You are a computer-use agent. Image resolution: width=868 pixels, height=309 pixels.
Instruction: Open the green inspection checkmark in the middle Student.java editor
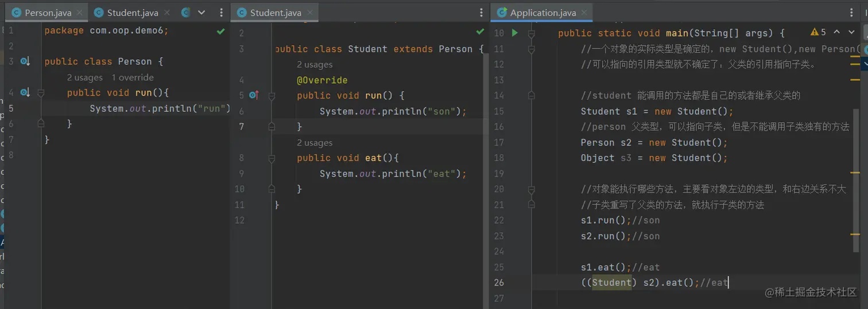pos(480,31)
